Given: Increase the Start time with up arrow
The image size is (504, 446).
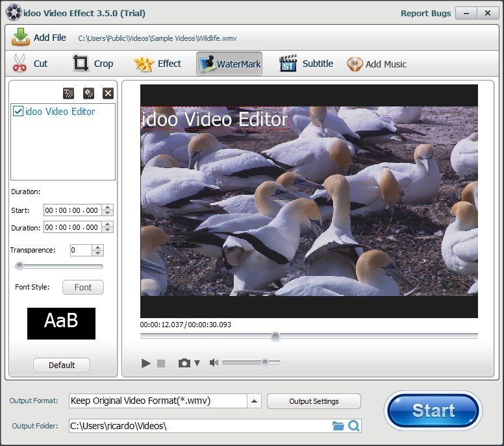Looking at the screenshot, I should click(x=108, y=207).
